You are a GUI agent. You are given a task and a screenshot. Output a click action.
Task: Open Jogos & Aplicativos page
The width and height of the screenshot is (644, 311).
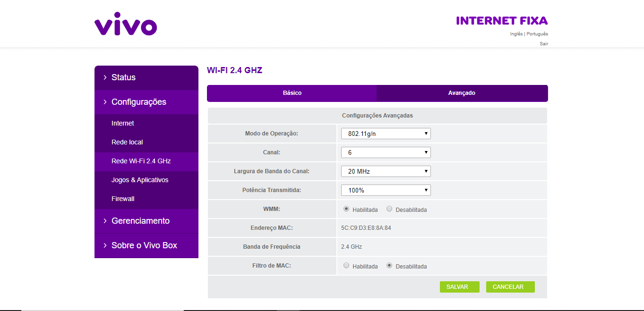coord(146,180)
